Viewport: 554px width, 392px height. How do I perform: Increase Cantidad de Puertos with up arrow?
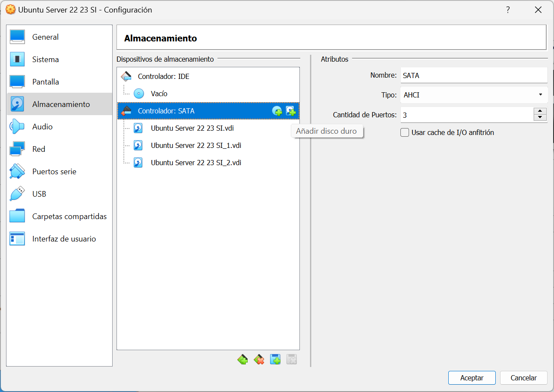pos(540,111)
